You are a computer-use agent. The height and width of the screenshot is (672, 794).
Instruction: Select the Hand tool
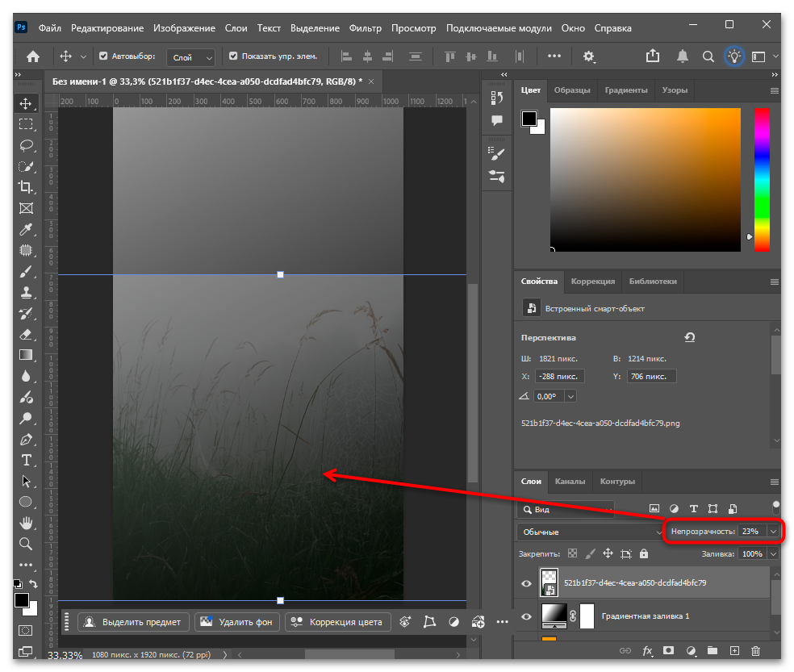coord(26,523)
